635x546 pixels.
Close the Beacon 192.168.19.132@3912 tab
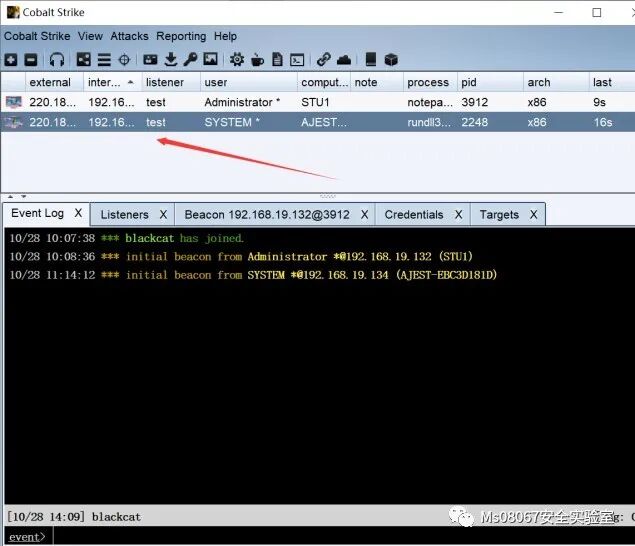[x=364, y=215]
